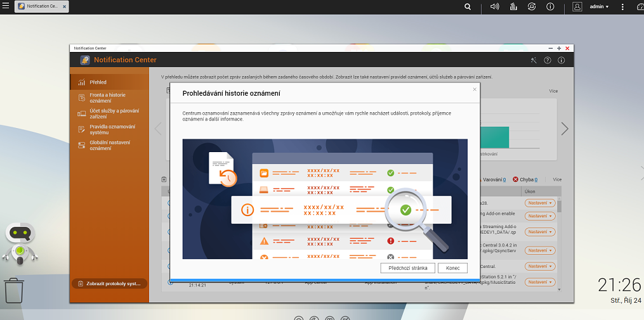Open the volume control speaker icon
The width and height of the screenshot is (644, 320).
point(494,6)
